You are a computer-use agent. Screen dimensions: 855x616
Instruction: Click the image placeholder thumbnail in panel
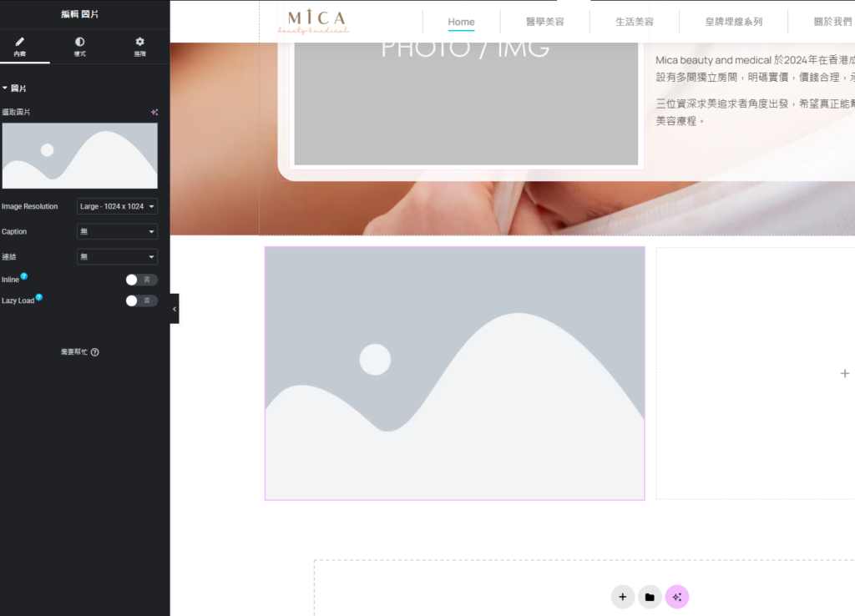point(79,156)
